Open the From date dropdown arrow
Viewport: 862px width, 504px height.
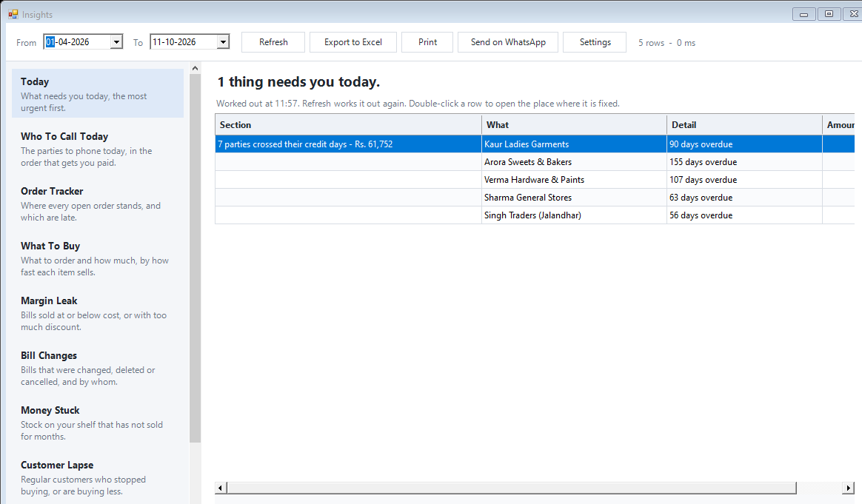point(116,41)
